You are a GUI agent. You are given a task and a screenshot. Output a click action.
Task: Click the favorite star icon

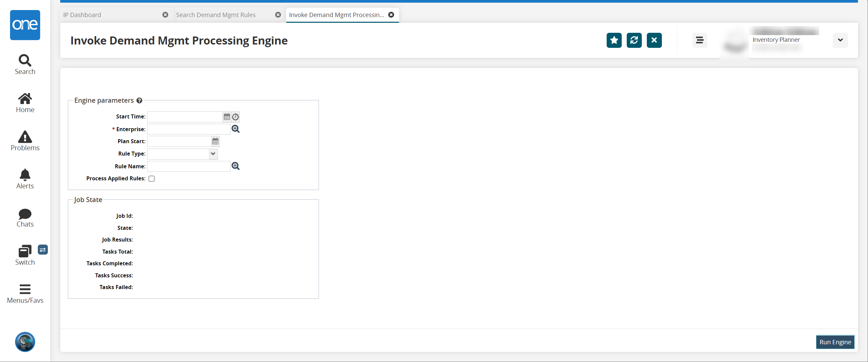[614, 40]
